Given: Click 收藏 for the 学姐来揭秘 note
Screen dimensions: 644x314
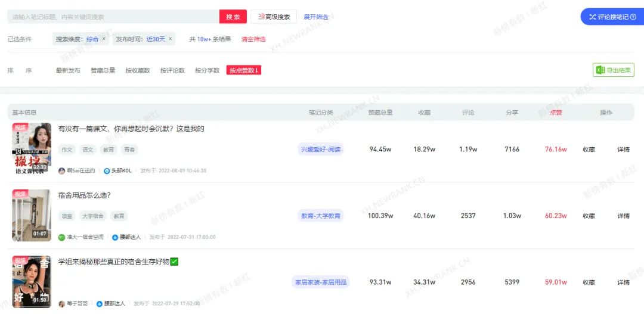Looking at the screenshot, I should point(589,282).
